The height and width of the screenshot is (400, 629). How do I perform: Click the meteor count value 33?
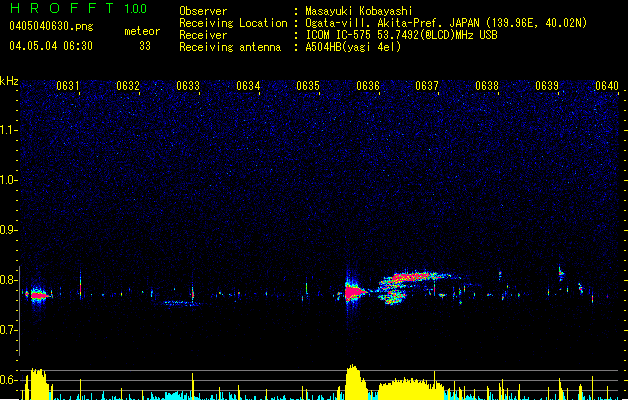[x=145, y=46]
